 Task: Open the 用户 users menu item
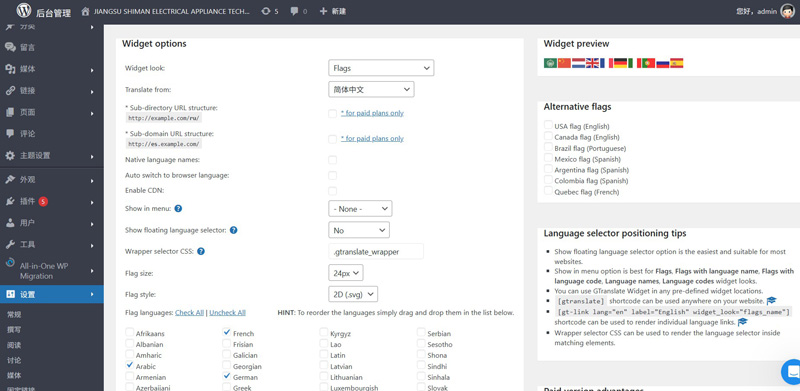tap(52, 223)
